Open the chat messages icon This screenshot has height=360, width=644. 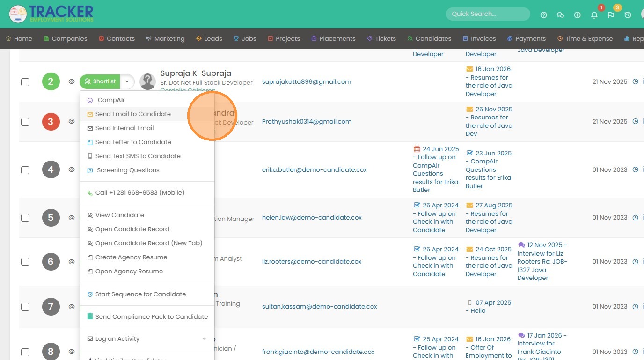click(560, 15)
